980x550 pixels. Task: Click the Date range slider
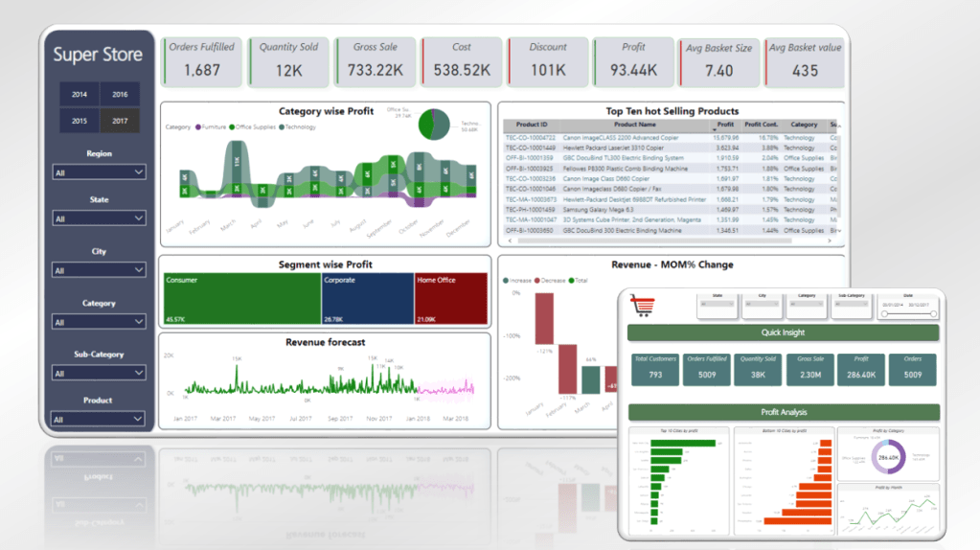pos(906,313)
